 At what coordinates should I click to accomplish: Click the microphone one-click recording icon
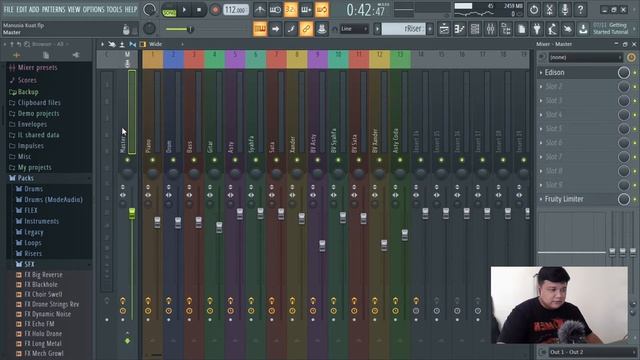coord(565,9)
